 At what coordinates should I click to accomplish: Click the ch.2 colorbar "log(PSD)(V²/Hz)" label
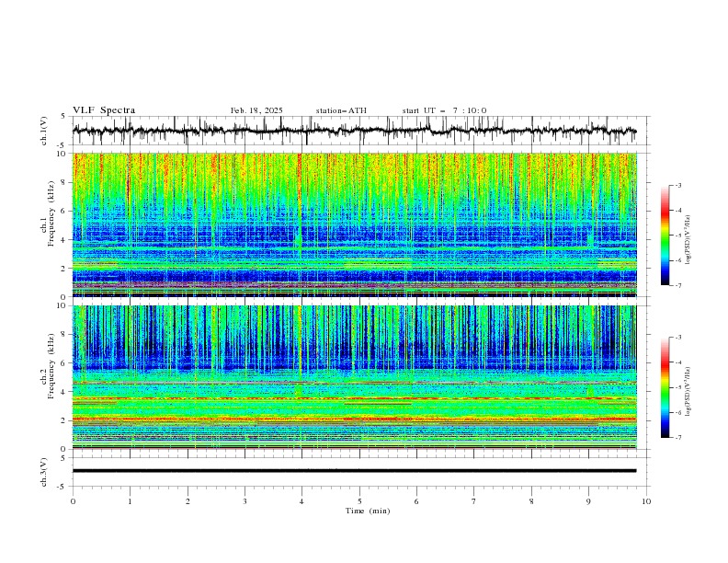688,391
